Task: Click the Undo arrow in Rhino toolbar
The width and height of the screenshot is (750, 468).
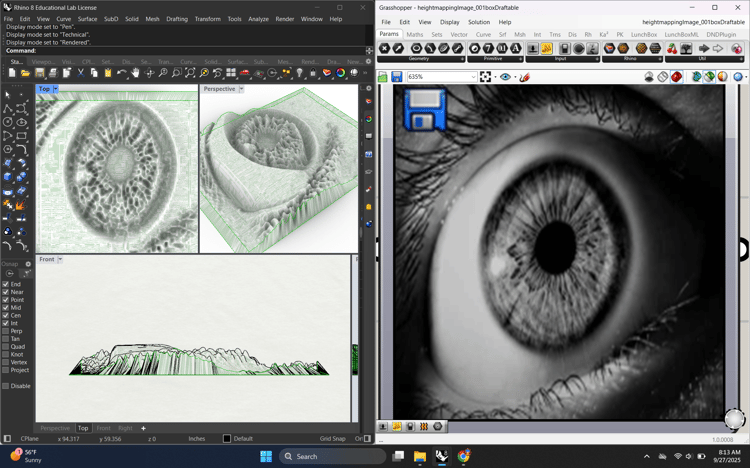Action: 121,73
